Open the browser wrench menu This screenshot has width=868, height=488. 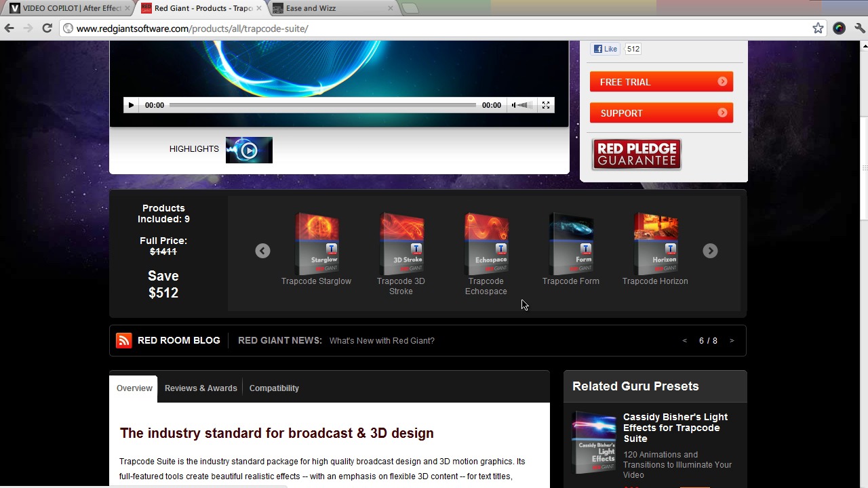pyautogui.click(x=859, y=28)
